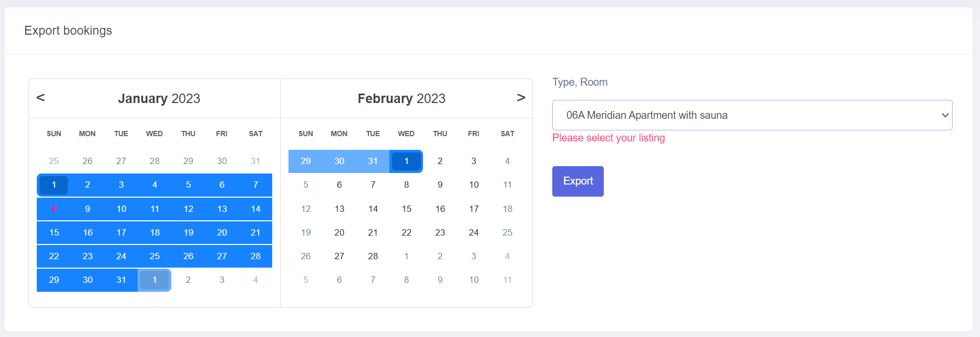This screenshot has height=337, width=980.
Task: Choose February 14 in the calendar
Action: click(373, 209)
